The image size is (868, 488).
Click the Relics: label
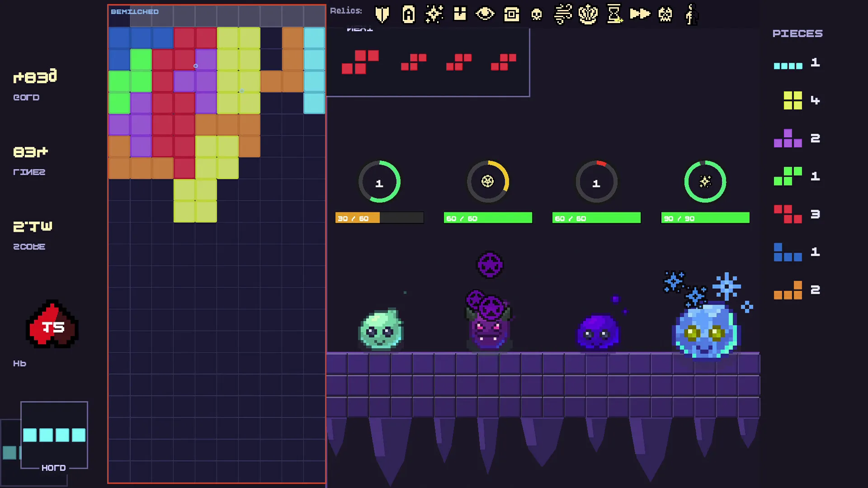pyautogui.click(x=346, y=11)
